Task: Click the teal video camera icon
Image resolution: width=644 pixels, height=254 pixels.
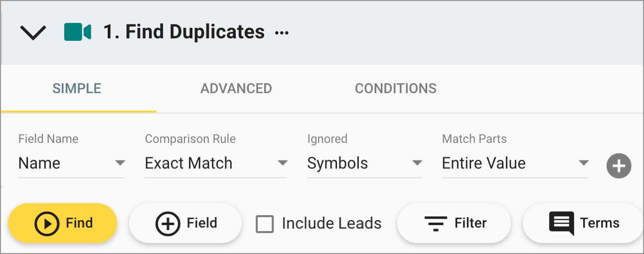Action: (77, 32)
